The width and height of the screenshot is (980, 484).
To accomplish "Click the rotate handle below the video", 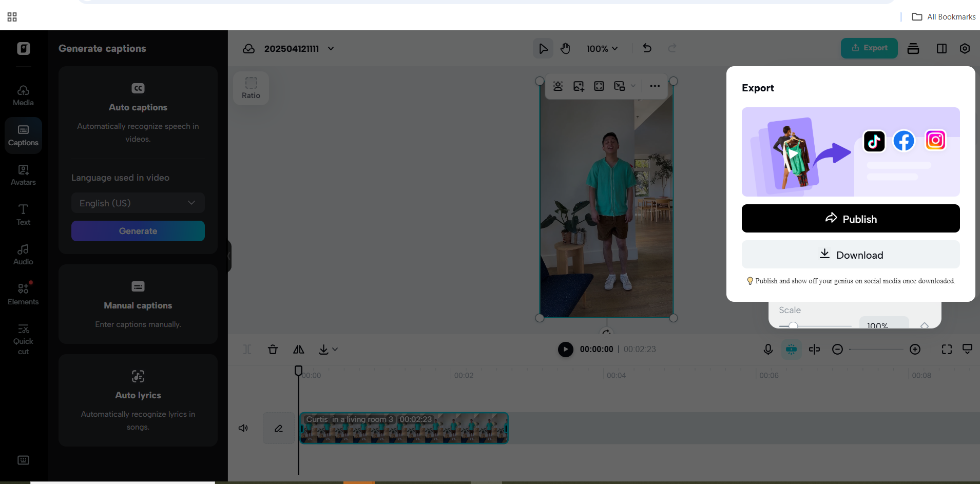I will (x=607, y=332).
